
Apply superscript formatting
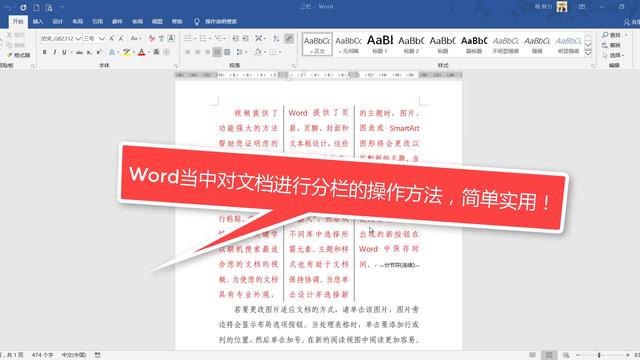pyautogui.click(x=99, y=52)
